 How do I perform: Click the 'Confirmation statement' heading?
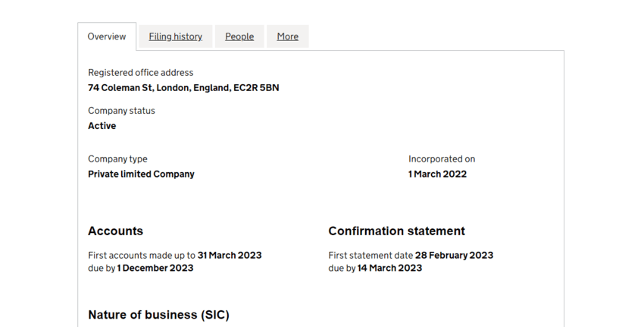pos(396,231)
